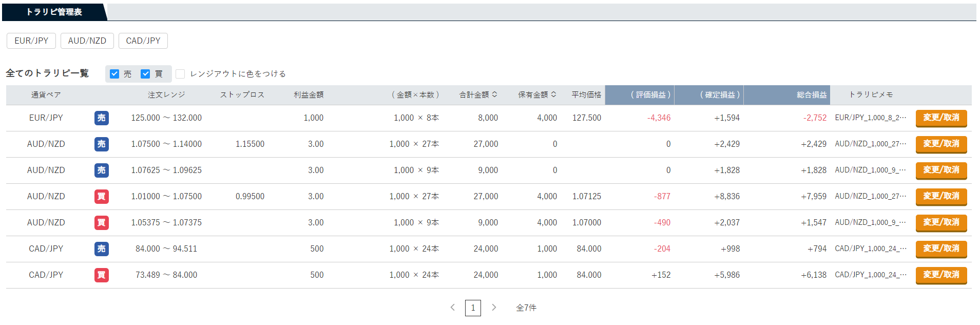Click 変更/取消 button for EUR/JPY row
980x325 pixels.
941,118
